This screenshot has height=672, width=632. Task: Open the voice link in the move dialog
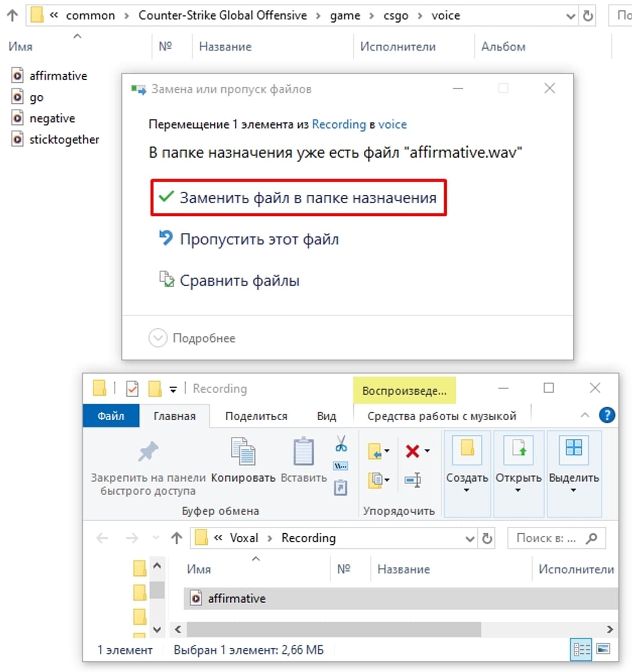tap(394, 124)
